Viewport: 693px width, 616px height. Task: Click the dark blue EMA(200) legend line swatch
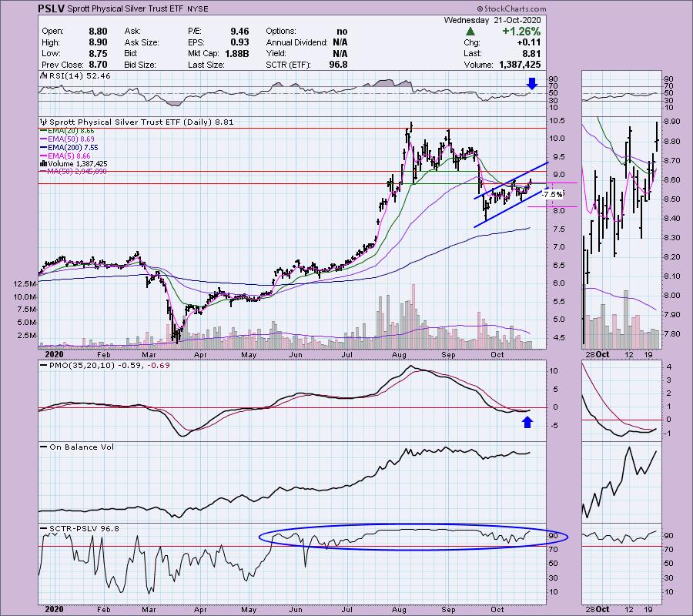click(x=43, y=148)
